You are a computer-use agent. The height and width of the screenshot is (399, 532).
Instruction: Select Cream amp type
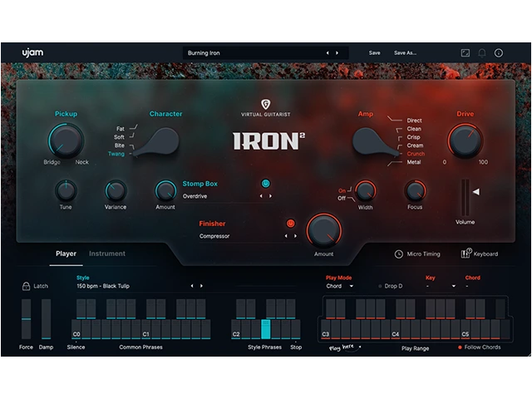tap(415, 145)
